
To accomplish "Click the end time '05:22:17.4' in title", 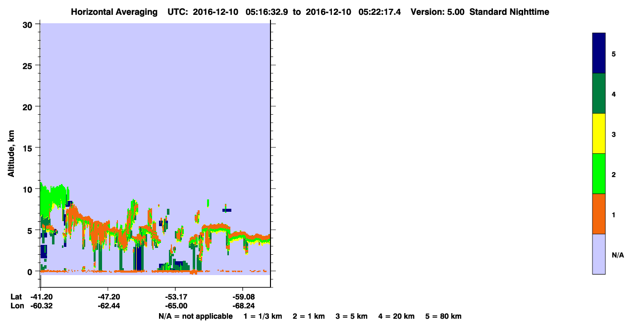I will click(380, 12).
